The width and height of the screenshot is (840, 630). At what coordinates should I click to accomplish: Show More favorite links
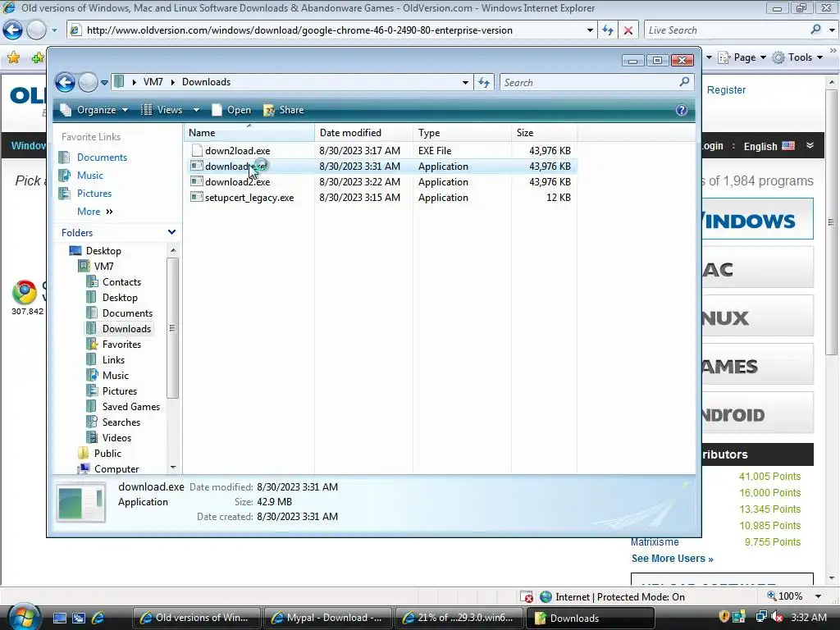pos(95,212)
